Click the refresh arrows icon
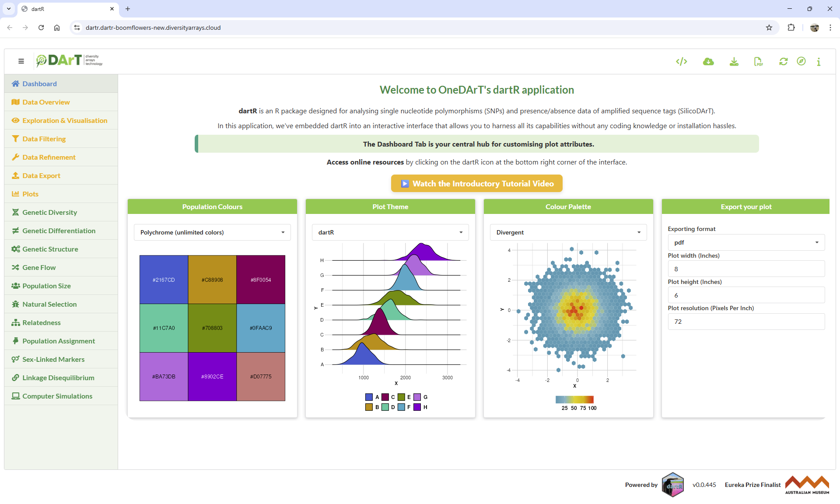Screen dimensions: 840x504 point(783,62)
